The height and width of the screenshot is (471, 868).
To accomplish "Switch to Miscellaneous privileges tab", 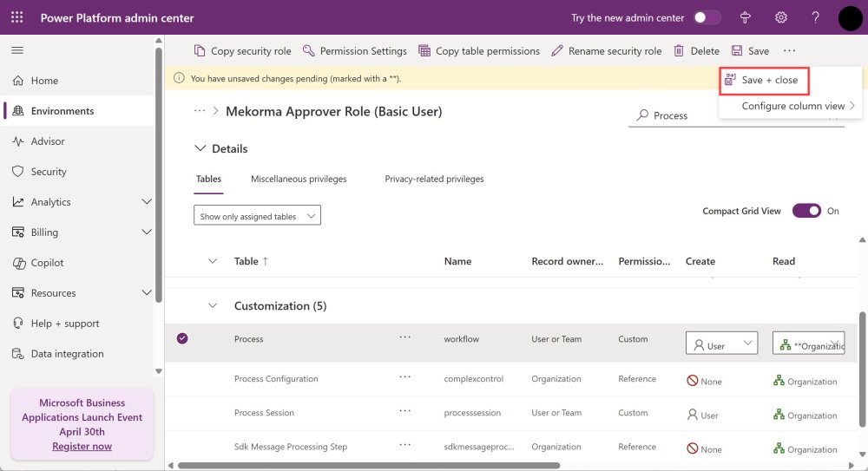I will (299, 179).
